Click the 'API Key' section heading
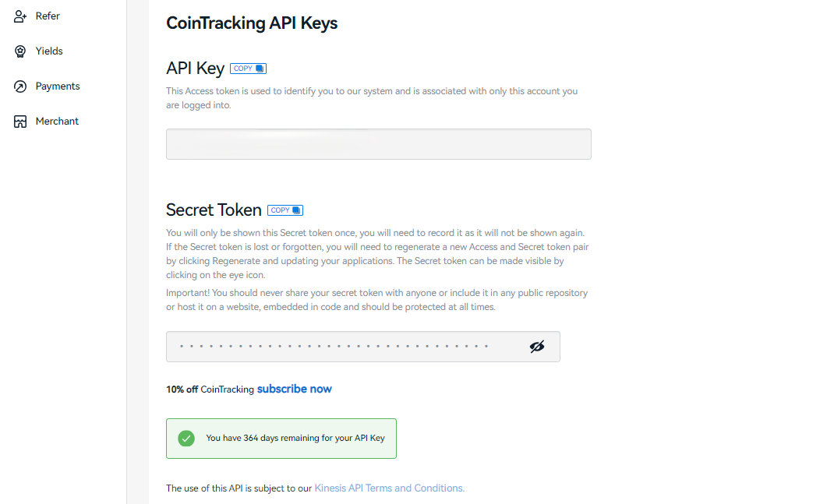Image resolution: width=827 pixels, height=504 pixels. [x=195, y=69]
